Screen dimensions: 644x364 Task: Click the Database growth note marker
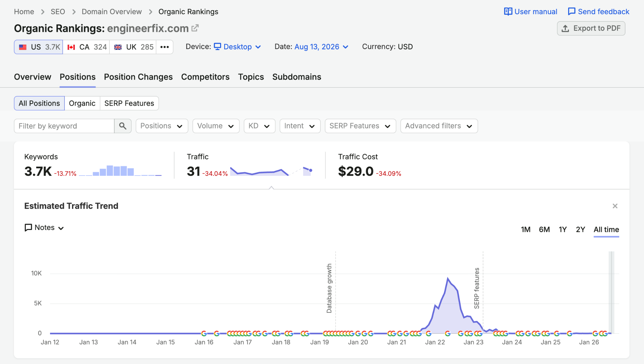tap(329, 288)
